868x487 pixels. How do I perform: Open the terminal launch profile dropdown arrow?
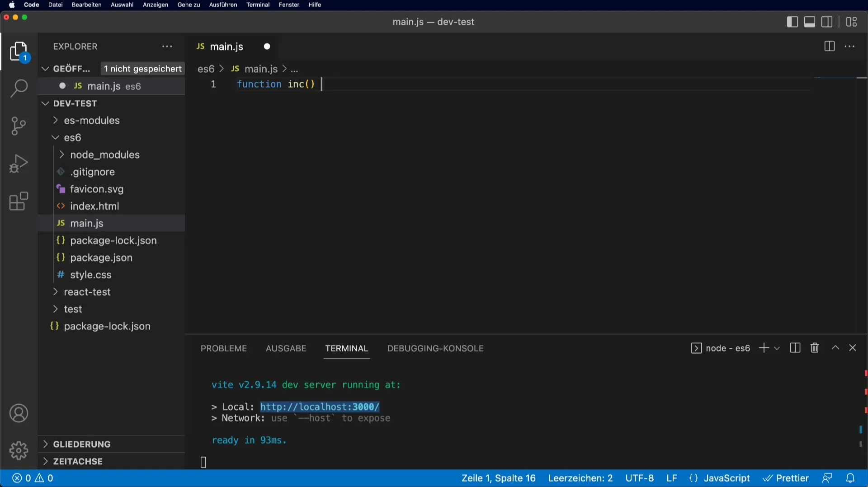777,348
